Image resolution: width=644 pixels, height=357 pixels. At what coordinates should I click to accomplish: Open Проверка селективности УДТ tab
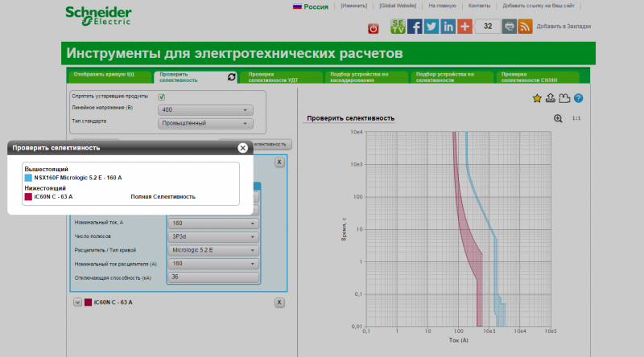[x=281, y=77]
